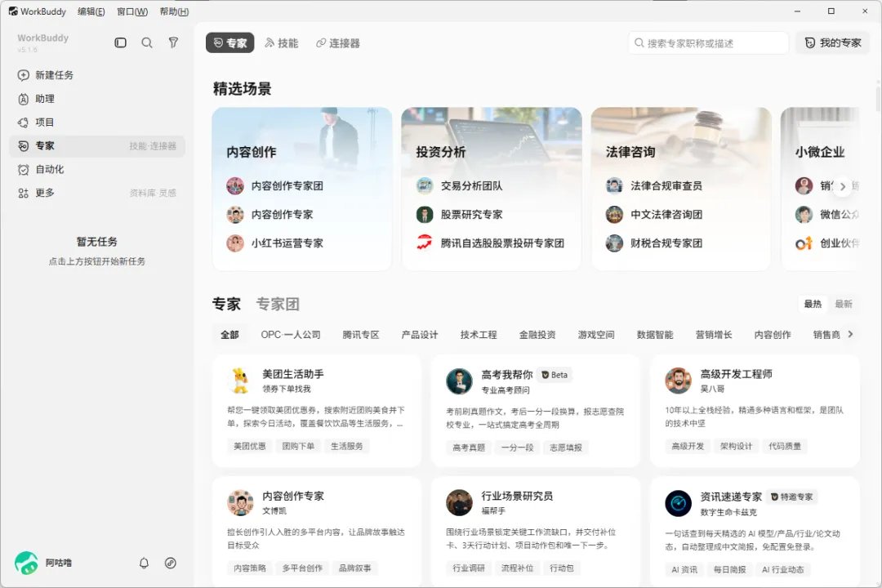Select the 技术工程 category filter
The height and width of the screenshot is (588, 882).
point(479,335)
